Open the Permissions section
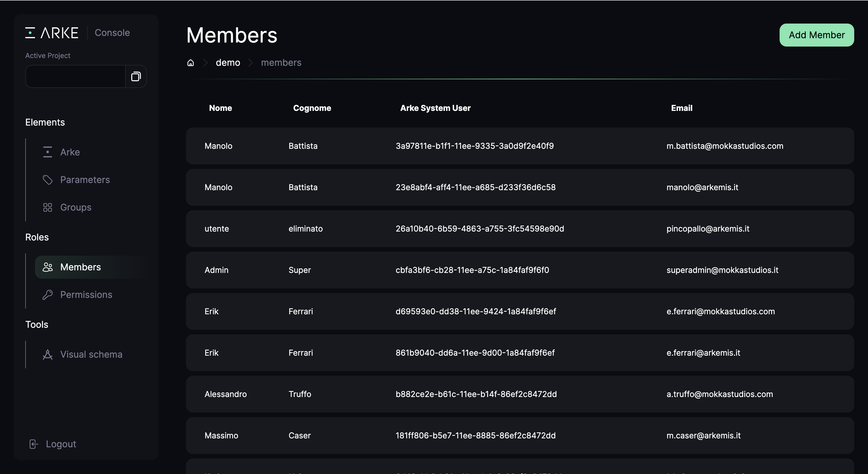 pos(86,294)
